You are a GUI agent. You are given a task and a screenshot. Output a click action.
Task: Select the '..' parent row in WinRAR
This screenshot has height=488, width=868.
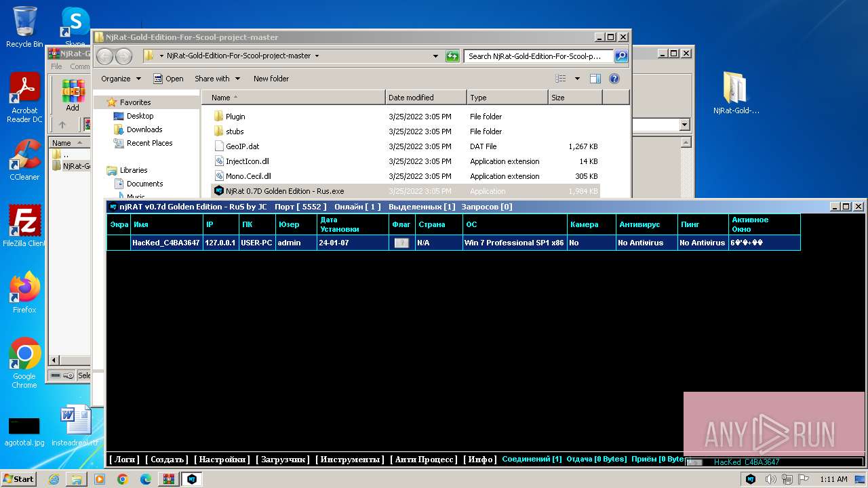point(70,155)
